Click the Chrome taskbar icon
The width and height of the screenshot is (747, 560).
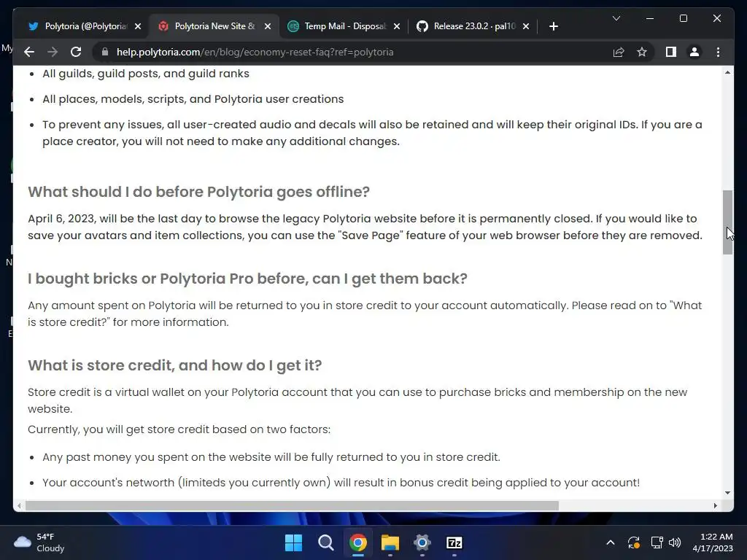click(357, 542)
